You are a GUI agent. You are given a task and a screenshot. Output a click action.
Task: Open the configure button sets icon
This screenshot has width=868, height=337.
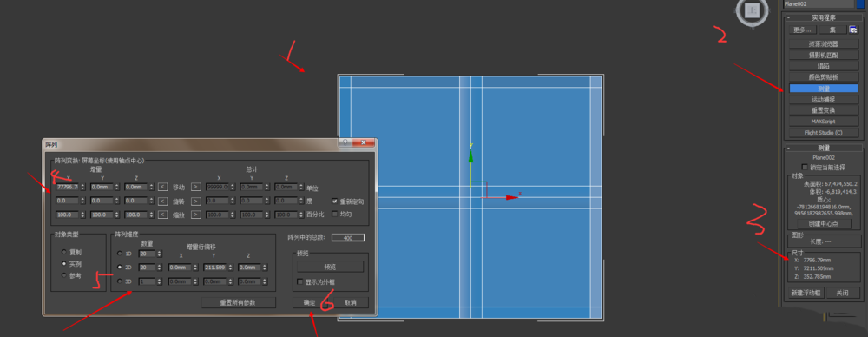coord(853,30)
